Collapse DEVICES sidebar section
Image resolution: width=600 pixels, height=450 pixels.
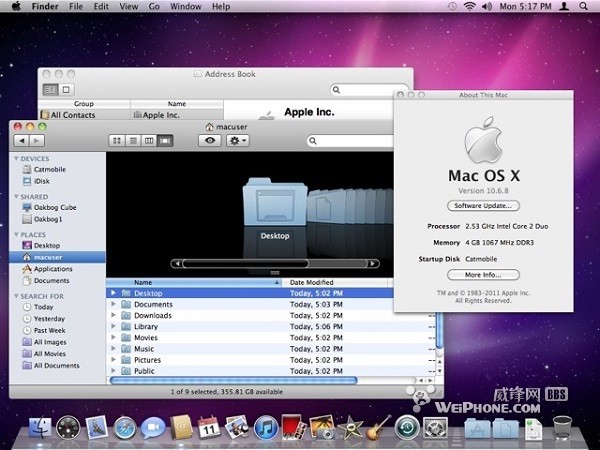pos(16,158)
